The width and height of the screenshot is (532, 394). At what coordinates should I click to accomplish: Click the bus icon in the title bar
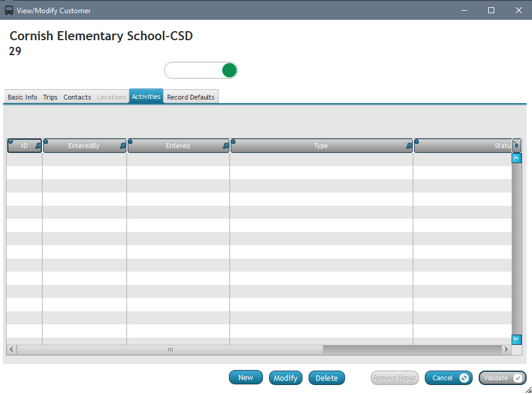click(9, 10)
